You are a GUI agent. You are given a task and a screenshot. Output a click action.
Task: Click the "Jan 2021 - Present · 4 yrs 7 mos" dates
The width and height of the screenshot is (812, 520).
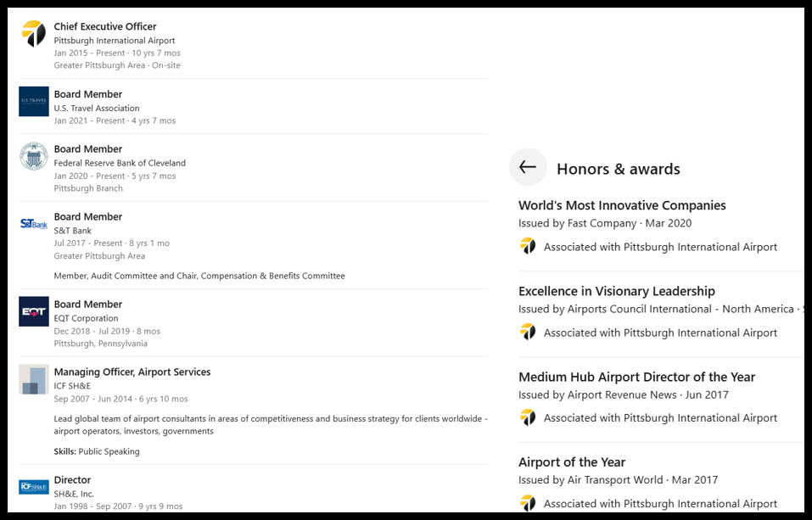(115, 120)
